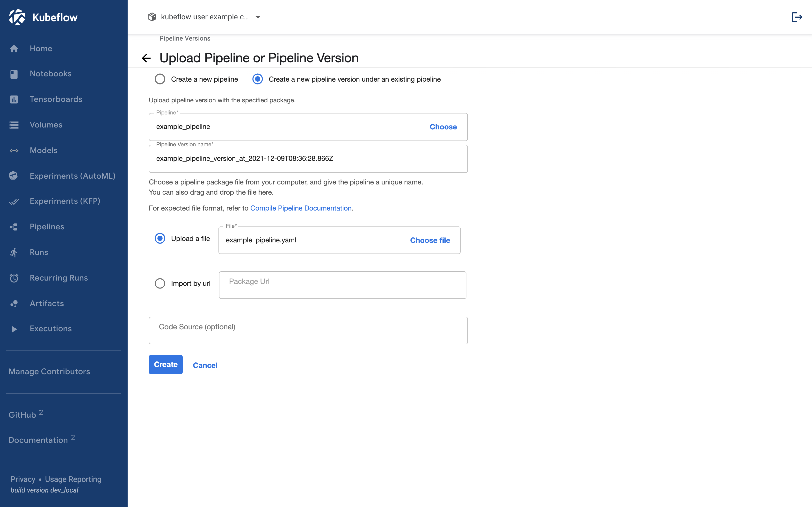
Task: Click the Cancel button
Action: click(205, 365)
